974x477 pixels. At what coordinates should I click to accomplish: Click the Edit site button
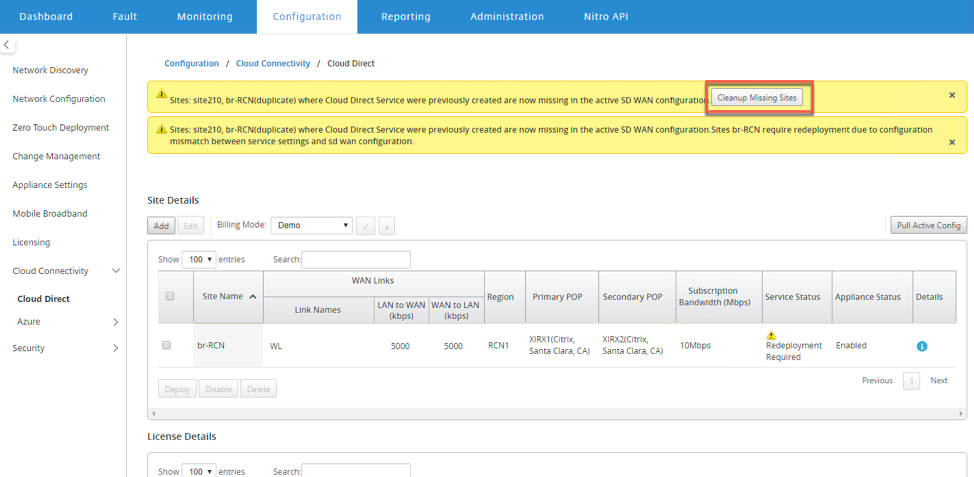[x=190, y=226]
